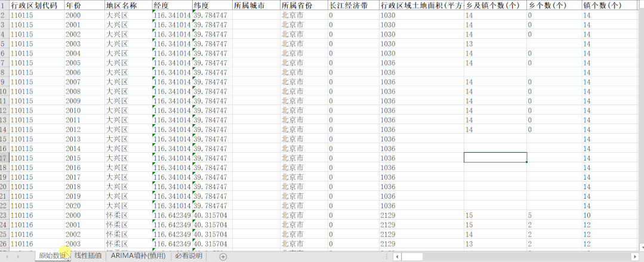This screenshot has width=644, height=262.
Task: Click 大兴区 in row 2
Action: [x=128, y=15]
